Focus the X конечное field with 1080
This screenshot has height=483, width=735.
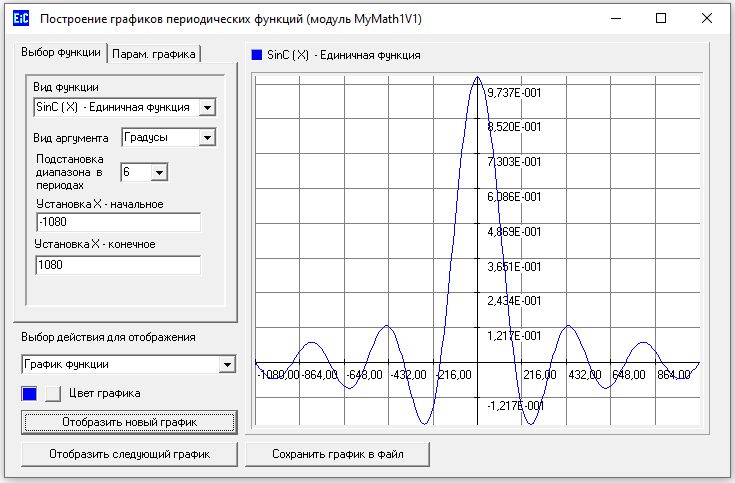point(117,265)
